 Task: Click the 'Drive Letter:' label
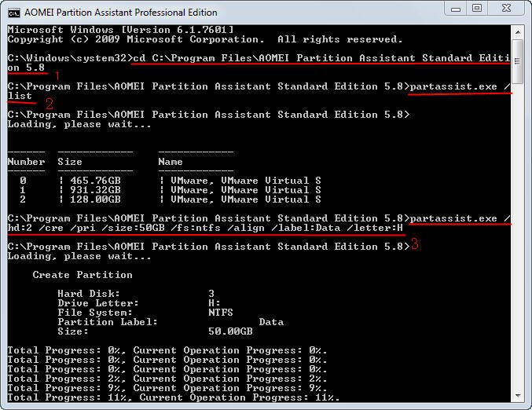click(x=98, y=303)
